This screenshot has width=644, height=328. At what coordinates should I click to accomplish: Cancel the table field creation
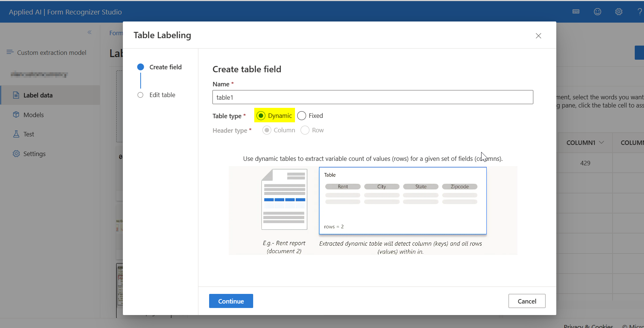527,301
